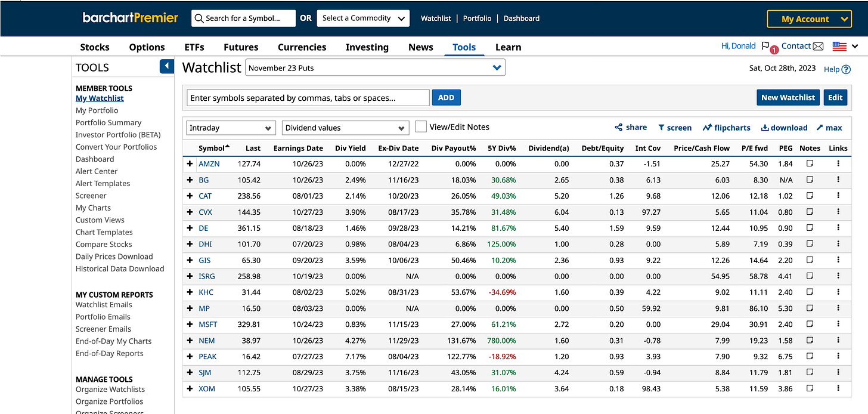
Task: Open My Portfolio in the sidebar
Action: pos(97,110)
